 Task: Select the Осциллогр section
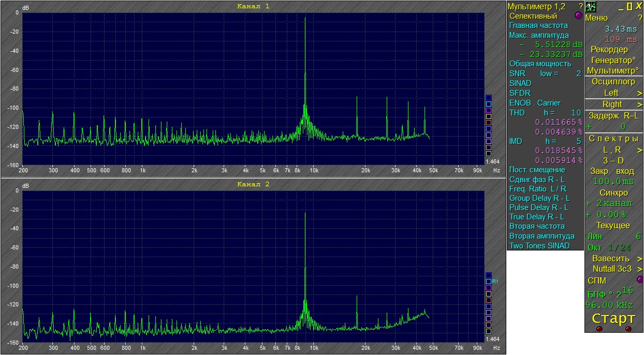point(613,82)
